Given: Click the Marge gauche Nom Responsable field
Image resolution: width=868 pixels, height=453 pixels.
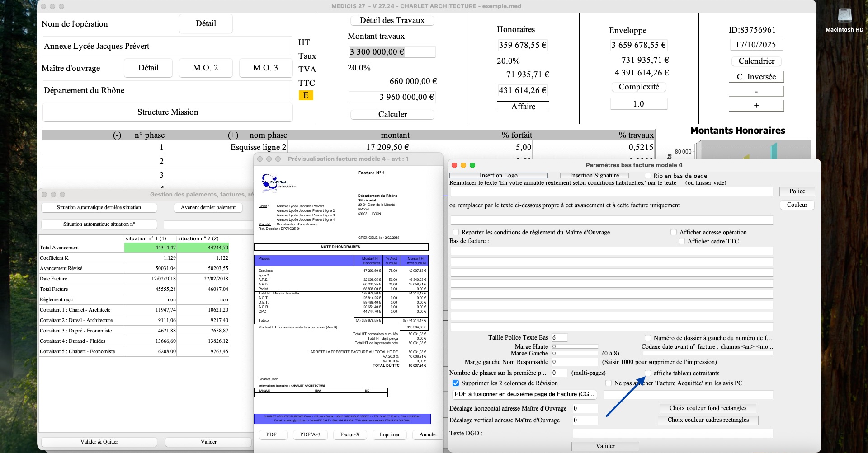Looking at the screenshot, I should [x=575, y=362].
